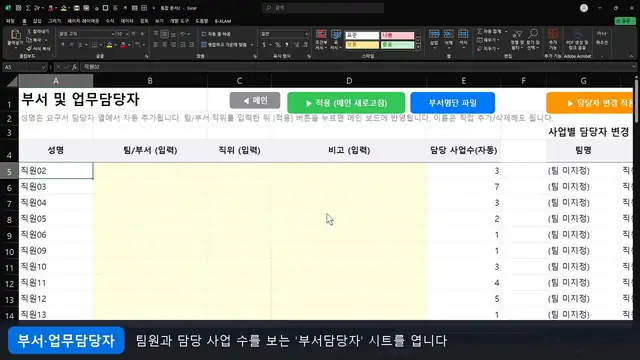Click the Select All corner triangle

pyautogui.click(x=12, y=81)
